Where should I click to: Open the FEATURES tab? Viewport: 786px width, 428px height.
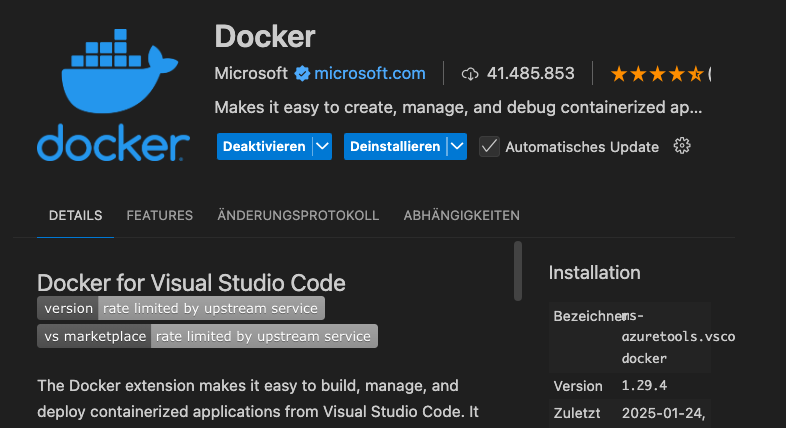[x=159, y=215]
